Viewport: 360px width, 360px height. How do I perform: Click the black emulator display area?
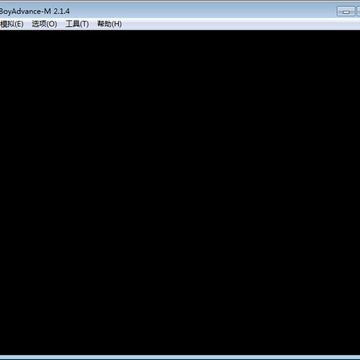tap(180, 192)
